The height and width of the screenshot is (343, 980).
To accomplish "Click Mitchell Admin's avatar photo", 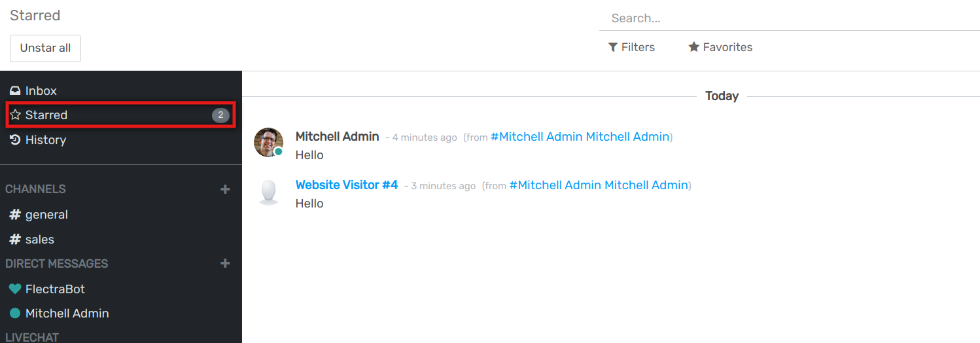I will click(268, 142).
